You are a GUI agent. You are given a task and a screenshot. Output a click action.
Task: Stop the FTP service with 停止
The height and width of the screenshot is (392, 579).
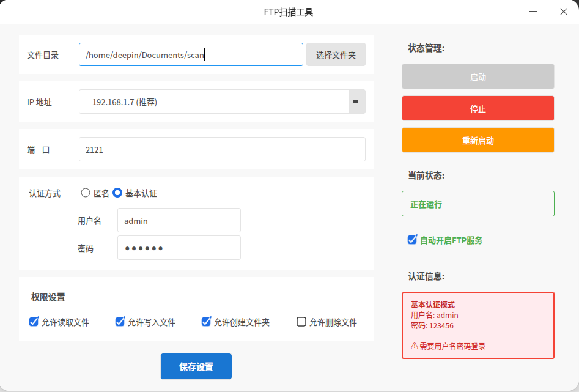pos(478,108)
